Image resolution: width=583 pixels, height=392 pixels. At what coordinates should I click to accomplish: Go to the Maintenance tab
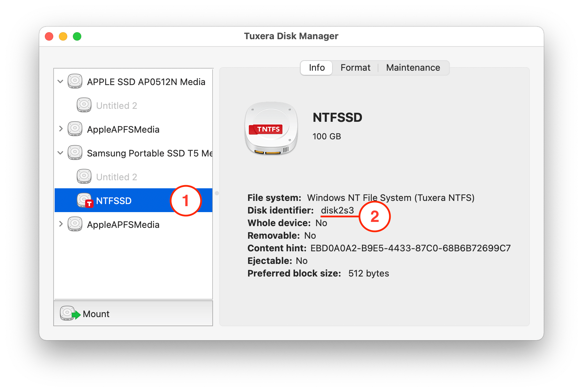click(413, 68)
